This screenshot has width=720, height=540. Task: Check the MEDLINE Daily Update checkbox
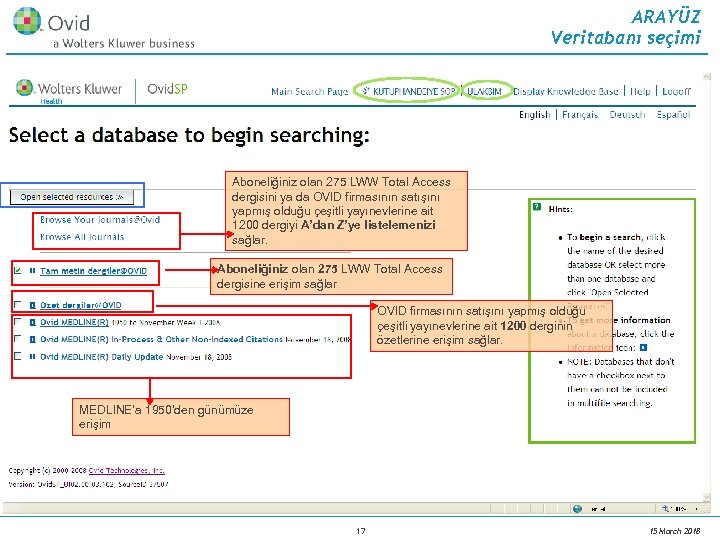coord(17,356)
